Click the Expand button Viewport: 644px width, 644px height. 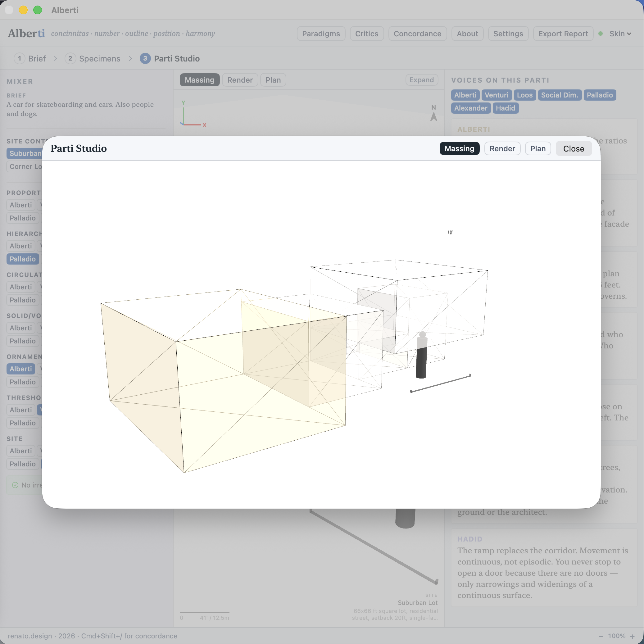421,80
